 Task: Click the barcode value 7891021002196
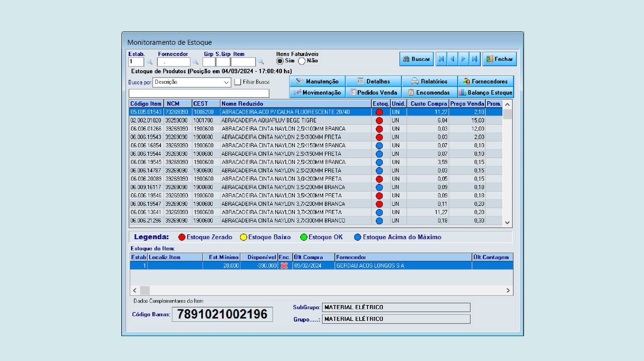(x=222, y=314)
